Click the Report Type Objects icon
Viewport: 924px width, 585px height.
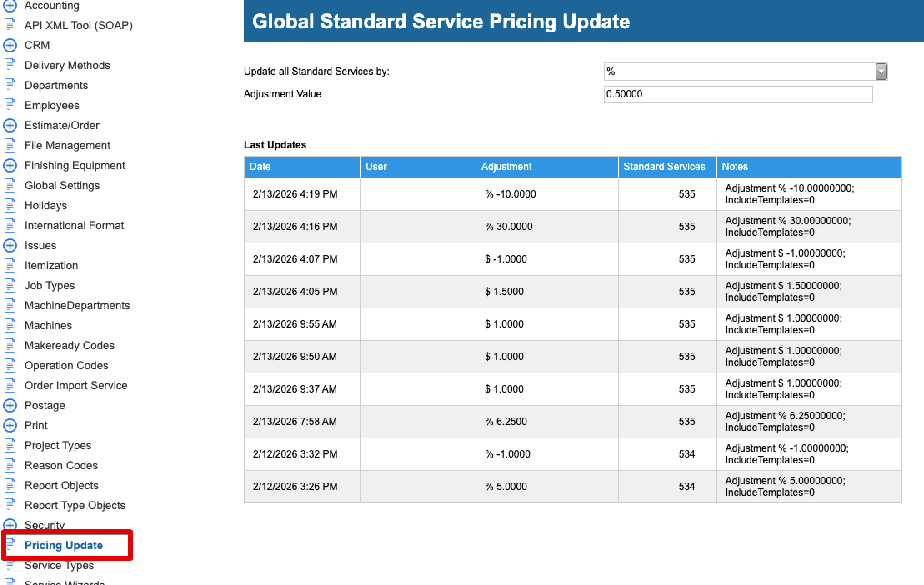[x=10, y=505]
